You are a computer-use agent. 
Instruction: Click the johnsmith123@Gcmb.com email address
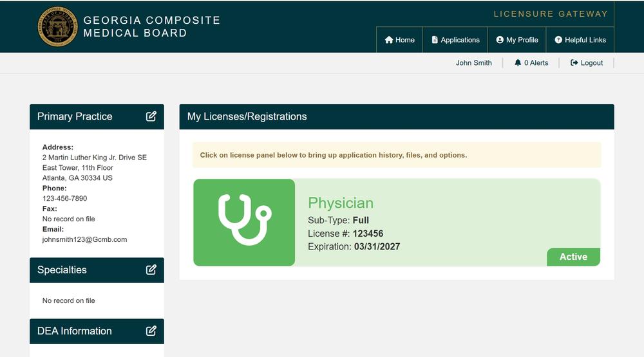click(84, 239)
